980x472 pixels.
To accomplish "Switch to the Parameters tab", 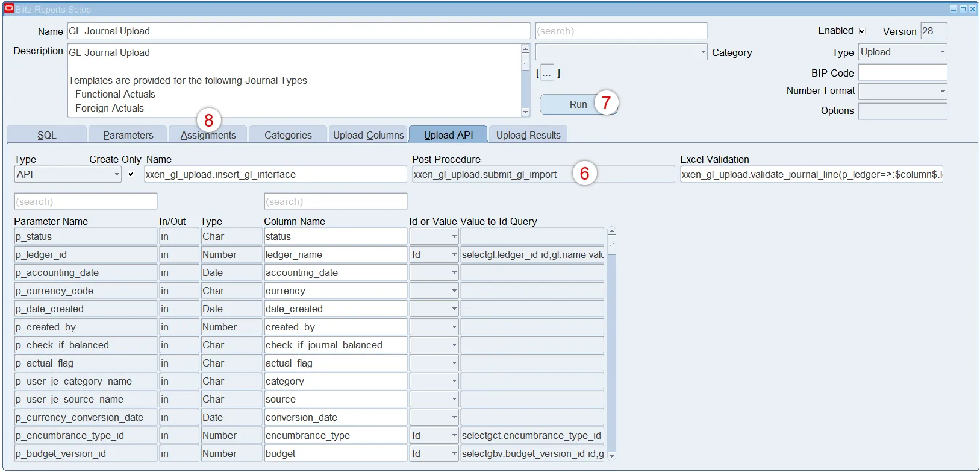I will point(128,135).
